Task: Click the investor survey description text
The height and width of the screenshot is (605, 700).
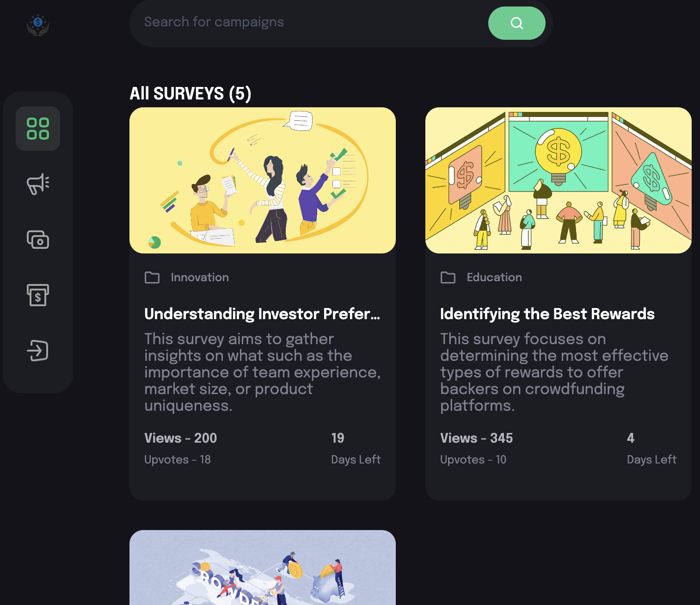Action: [x=262, y=372]
